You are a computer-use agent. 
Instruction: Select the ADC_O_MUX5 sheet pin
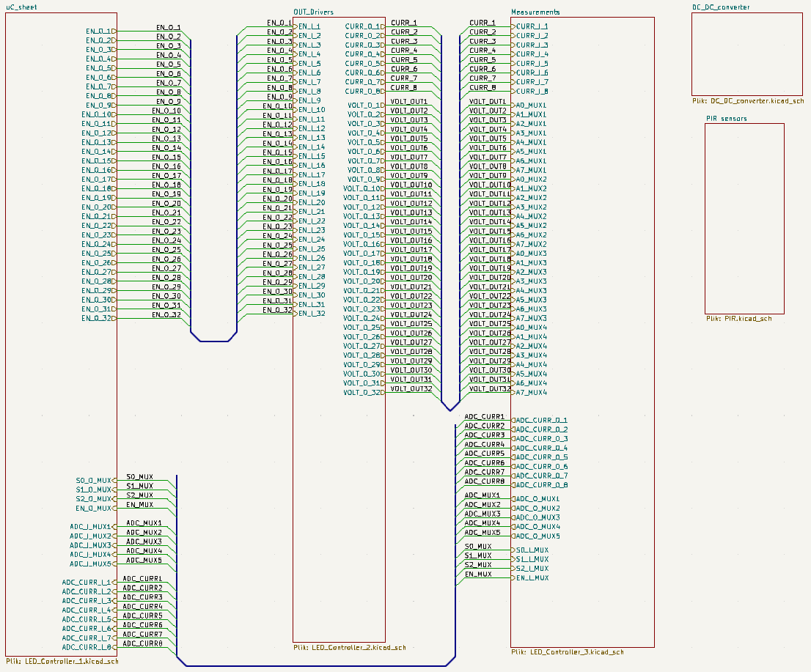coord(538,536)
